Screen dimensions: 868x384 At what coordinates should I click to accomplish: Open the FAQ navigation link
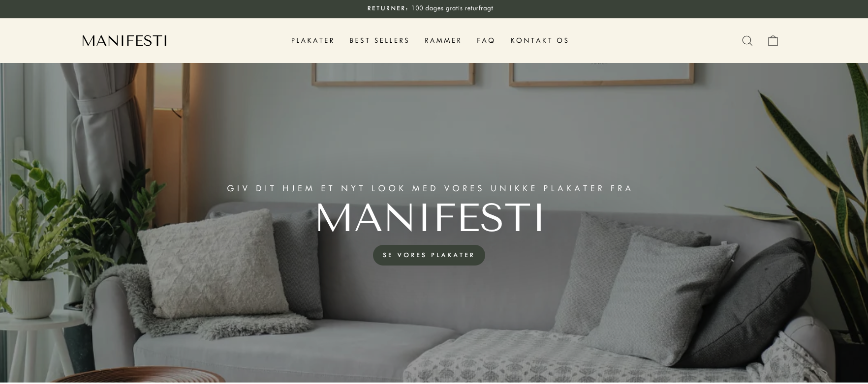[486, 41]
